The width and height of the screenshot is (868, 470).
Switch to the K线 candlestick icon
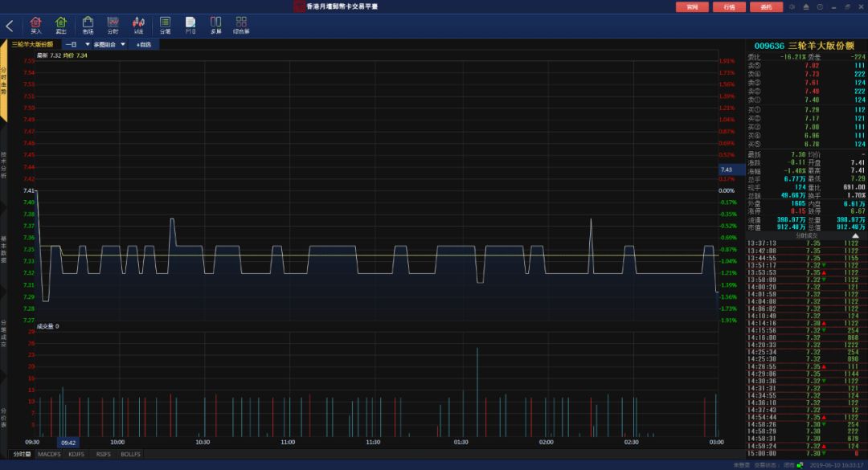click(138, 25)
